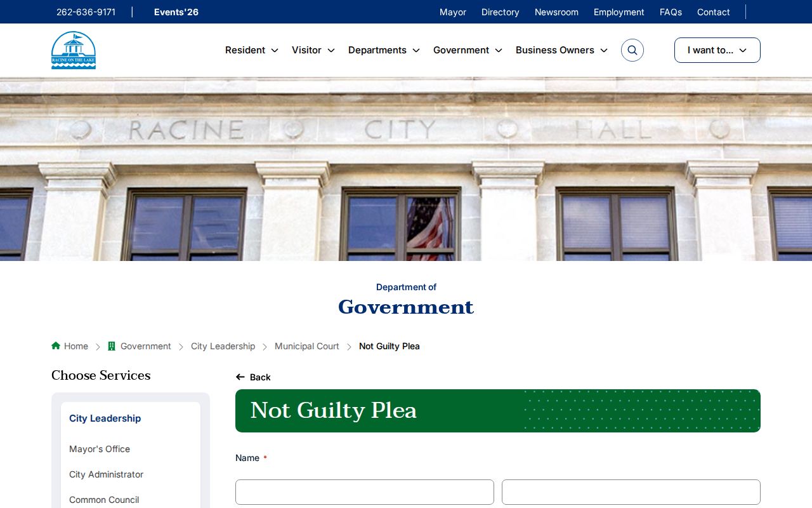Click the Government breadcrumb text
The image size is (812, 508).
tap(146, 346)
